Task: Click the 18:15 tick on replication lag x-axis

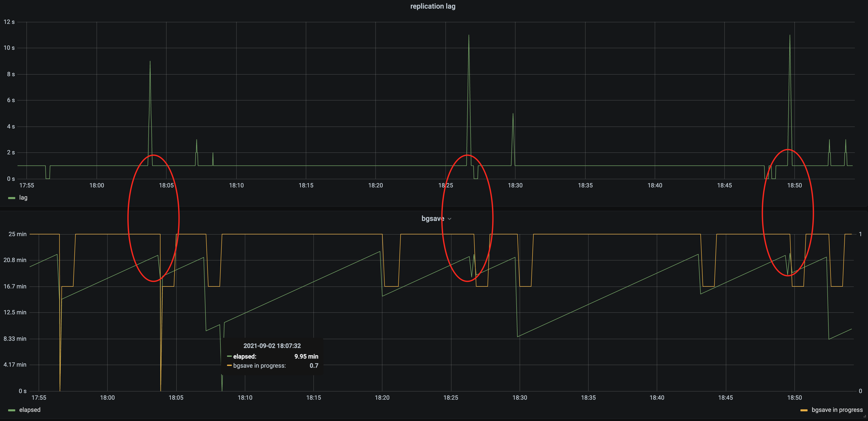Action: pyautogui.click(x=306, y=186)
